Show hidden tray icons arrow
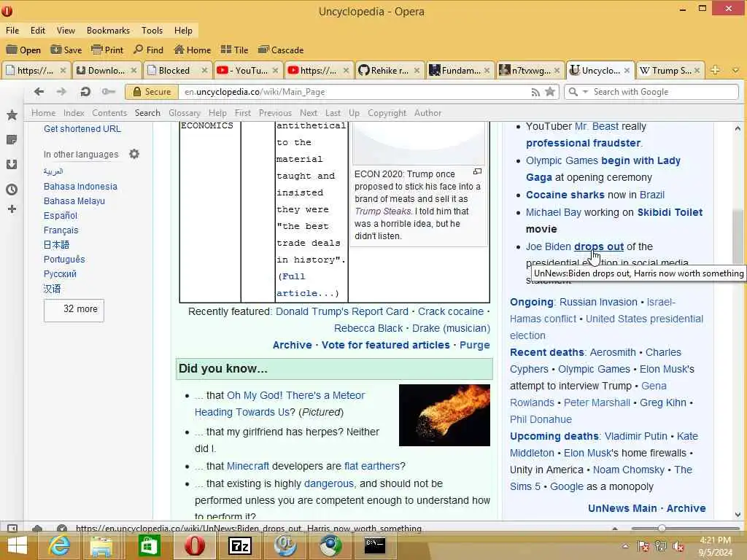The image size is (747, 560). click(625, 546)
